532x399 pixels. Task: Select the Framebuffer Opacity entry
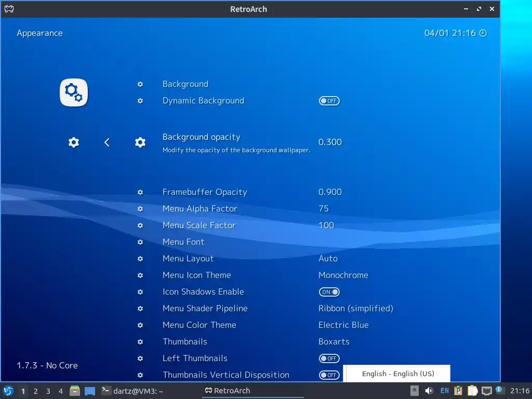tap(205, 192)
